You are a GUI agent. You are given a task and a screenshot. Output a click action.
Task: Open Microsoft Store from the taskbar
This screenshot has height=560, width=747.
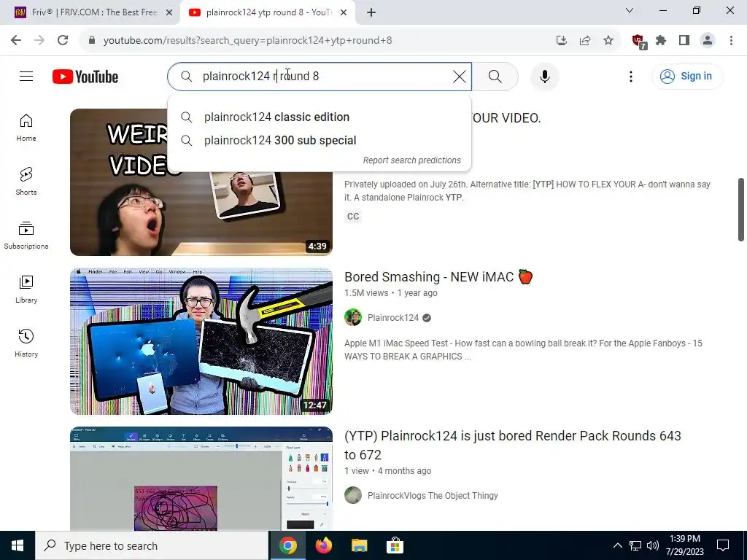[395, 545]
